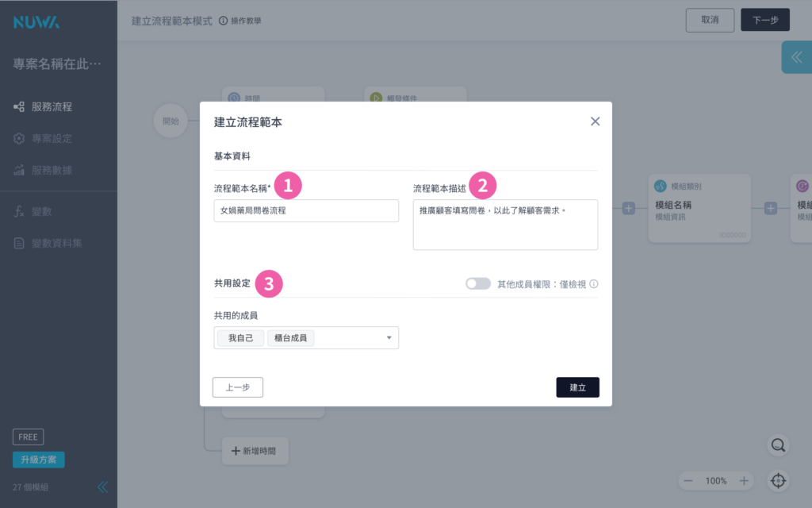Click the 上一步 button
Viewport: 812px width, 508px height.
[238, 387]
